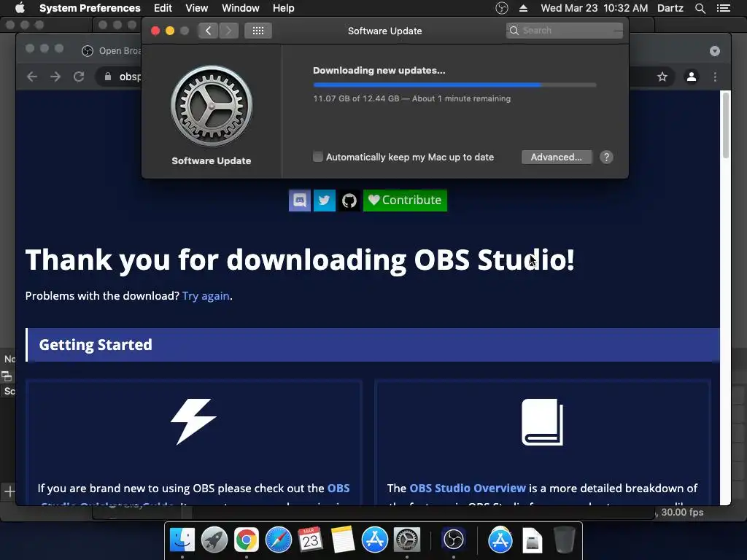Open Launchpad in the Dock
Screen dimensions: 747x560
point(214,540)
